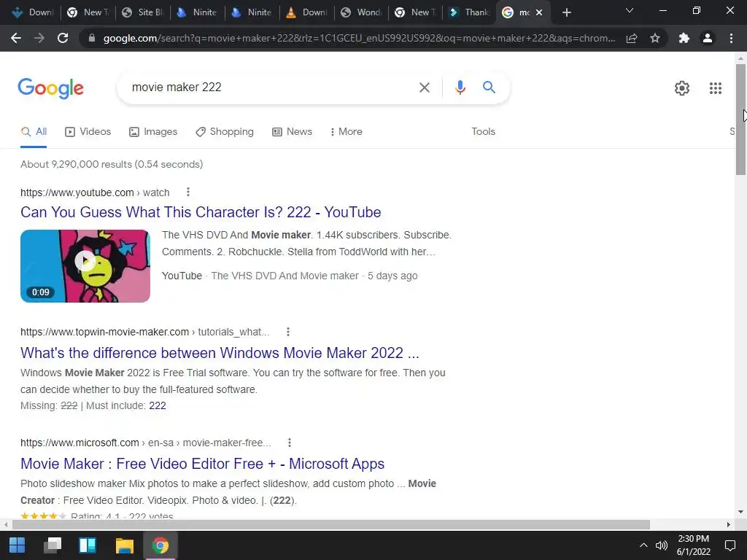Select the All search tab
Image resolution: width=747 pixels, height=560 pixels.
(x=34, y=131)
